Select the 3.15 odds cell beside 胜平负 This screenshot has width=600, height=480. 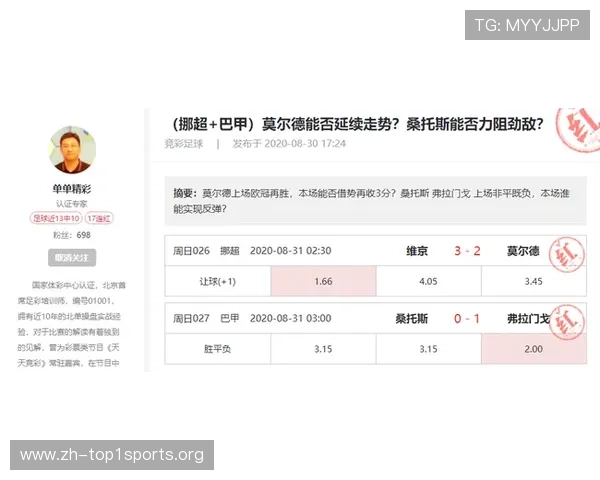coord(323,349)
